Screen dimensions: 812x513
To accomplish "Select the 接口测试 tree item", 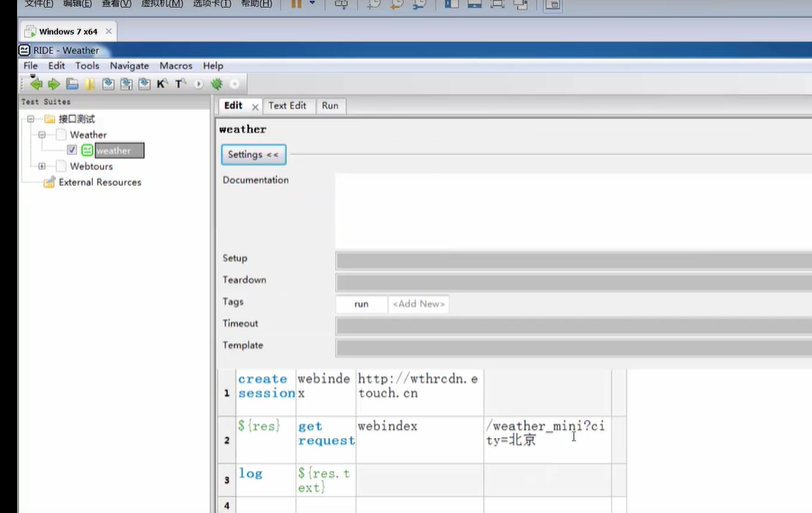I will coord(77,119).
